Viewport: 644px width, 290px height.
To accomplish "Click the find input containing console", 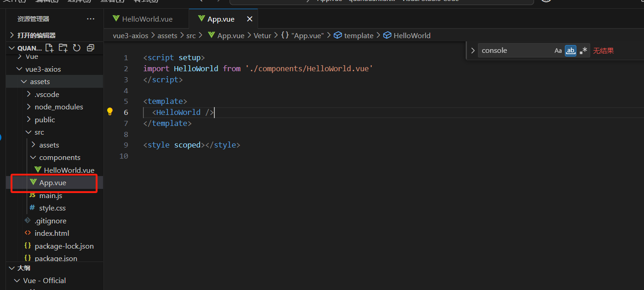I will tap(514, 51).
